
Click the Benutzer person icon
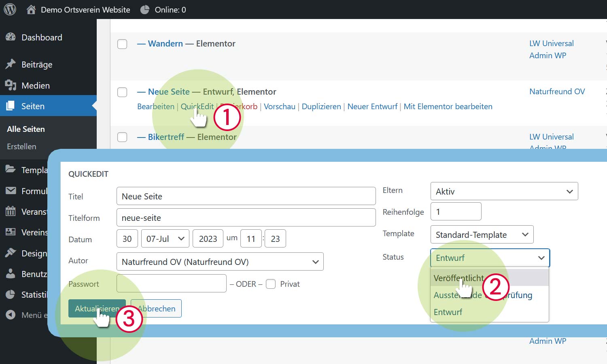click(x=11, y=273)
